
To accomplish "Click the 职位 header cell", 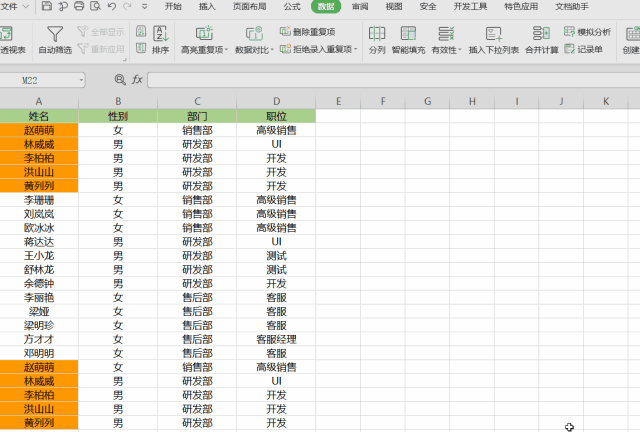I will [x=276, y=116].
